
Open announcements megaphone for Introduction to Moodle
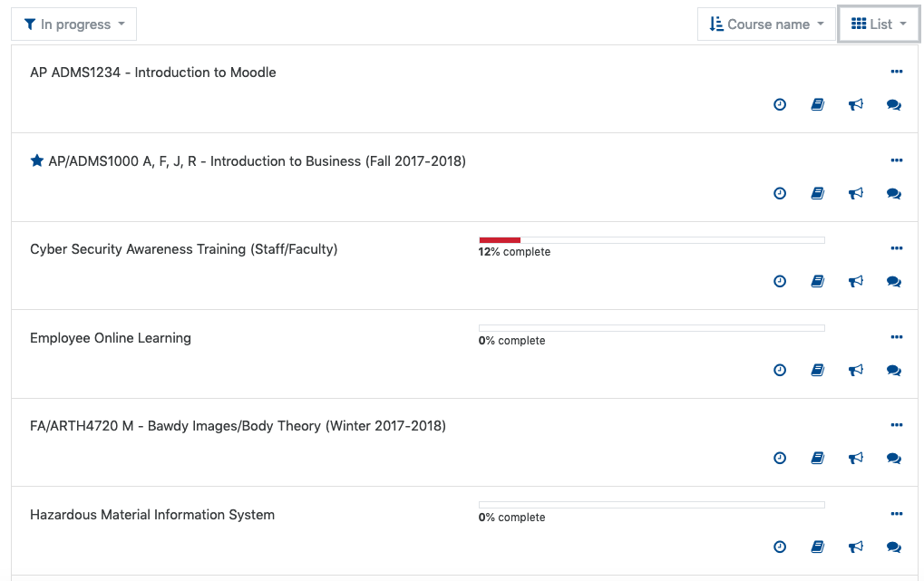coord(856,105)
